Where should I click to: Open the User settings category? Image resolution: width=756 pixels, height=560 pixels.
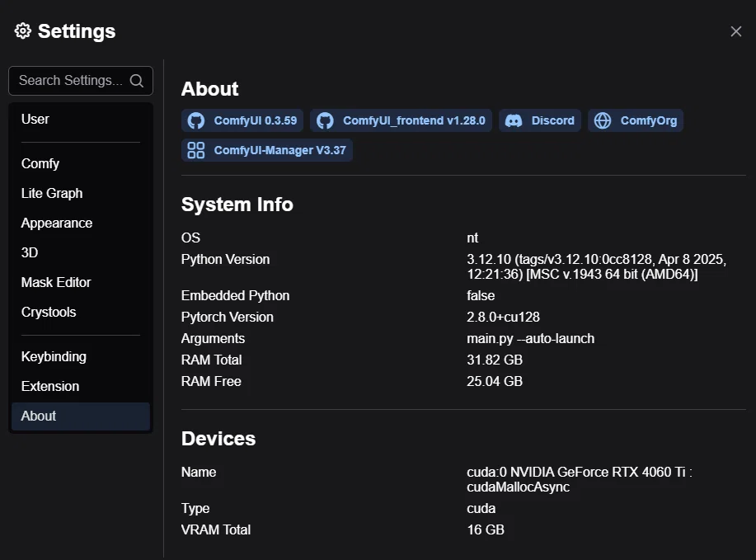click(x=81, y=119)
